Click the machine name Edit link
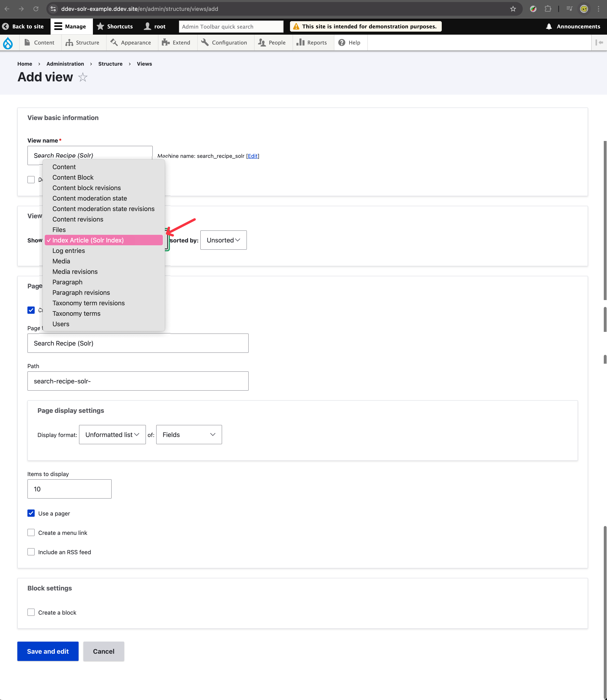 252,156
